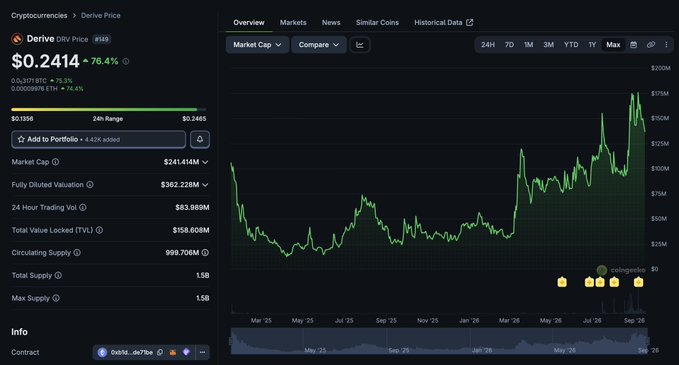Click the #149 rank badge
679x365 pixels.
[x=102, y=39]
